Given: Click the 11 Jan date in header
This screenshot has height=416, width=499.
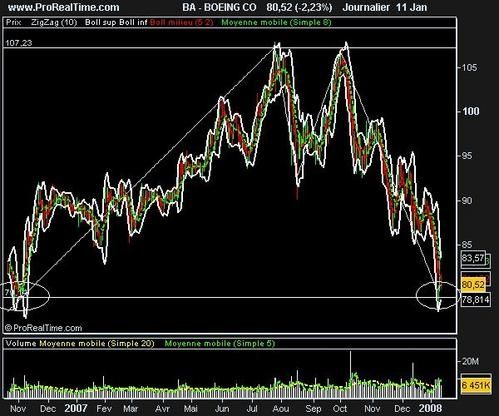Looking at the screenshot, I should click(x=412, y=7).
